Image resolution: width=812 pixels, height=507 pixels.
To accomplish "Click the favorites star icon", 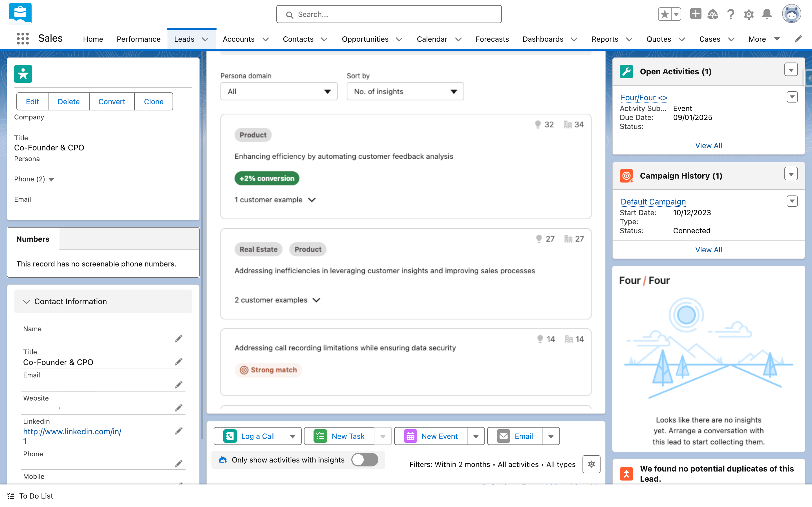I will point(664,14).
